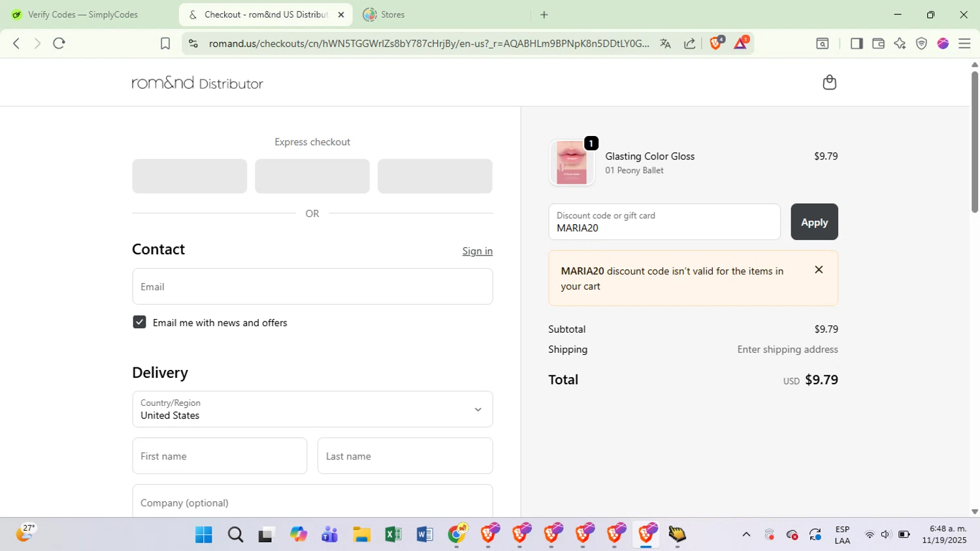Click the ESP LAA language indicator

pyautogui.click(x=842, y=535)
